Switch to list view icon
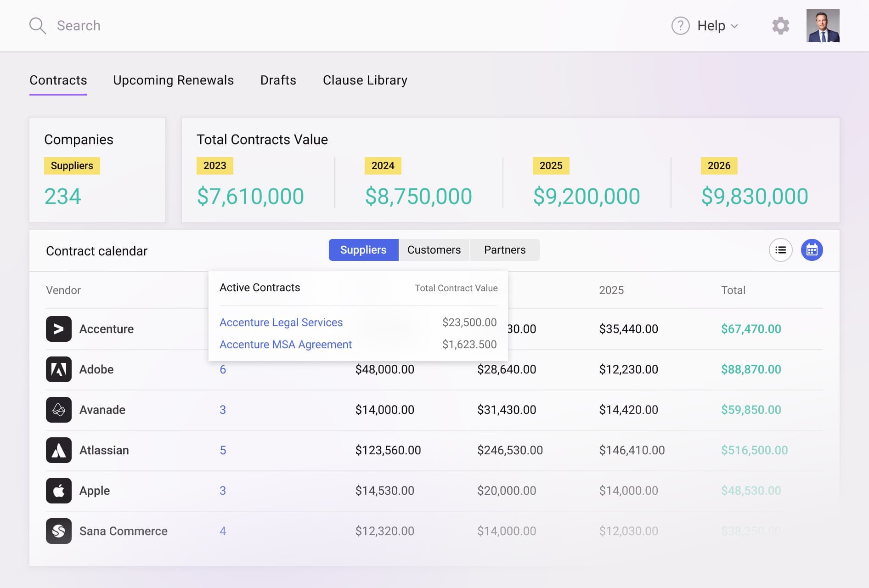 [780, 250]
